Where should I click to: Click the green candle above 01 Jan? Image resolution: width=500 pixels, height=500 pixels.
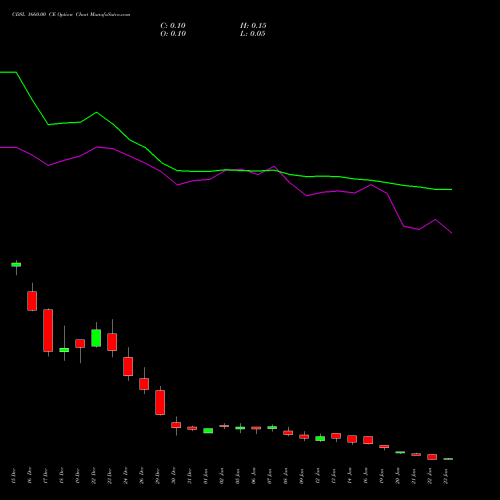[x=208, y=431]
